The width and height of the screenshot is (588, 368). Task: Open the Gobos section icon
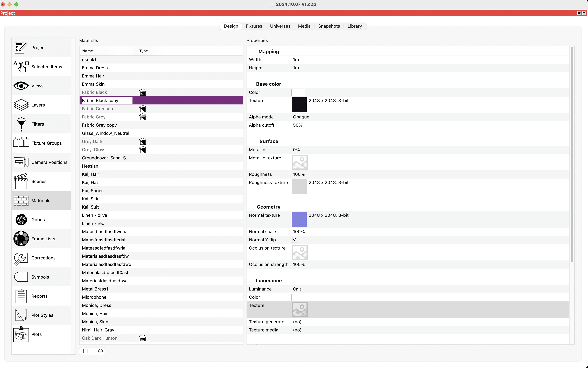tap(21, 220)
